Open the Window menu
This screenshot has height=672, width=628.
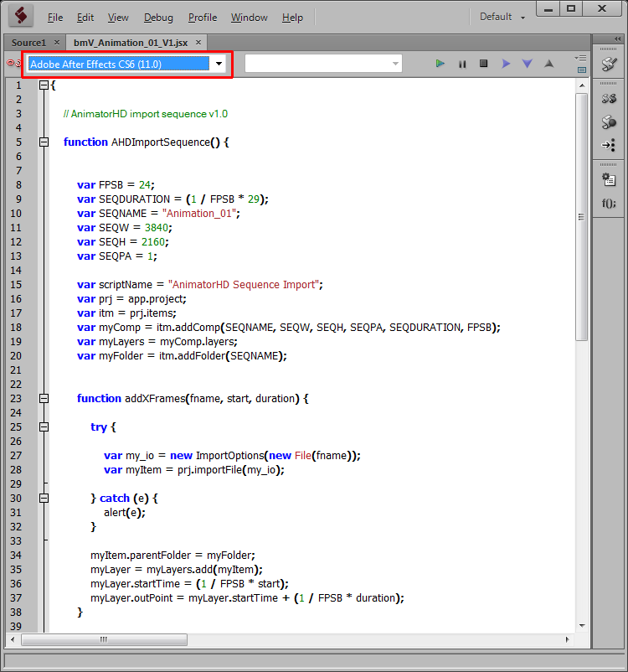[x=250, y=18]
